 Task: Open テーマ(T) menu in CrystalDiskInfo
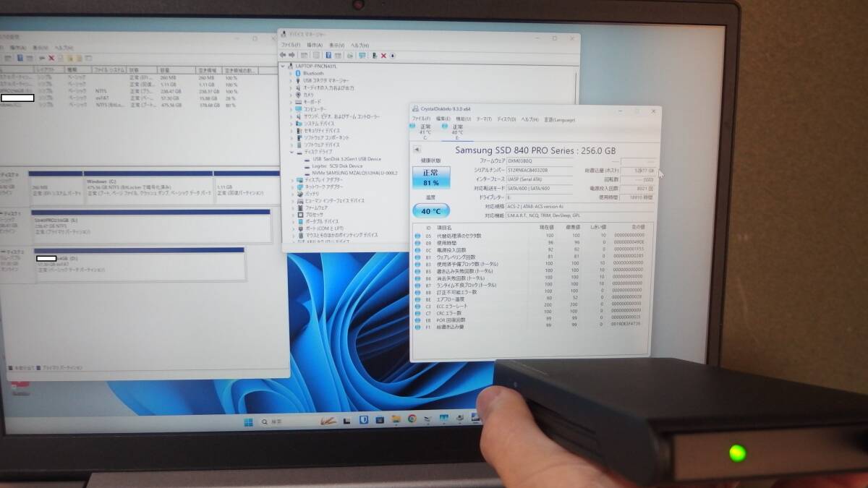click(x=484, y=119)
